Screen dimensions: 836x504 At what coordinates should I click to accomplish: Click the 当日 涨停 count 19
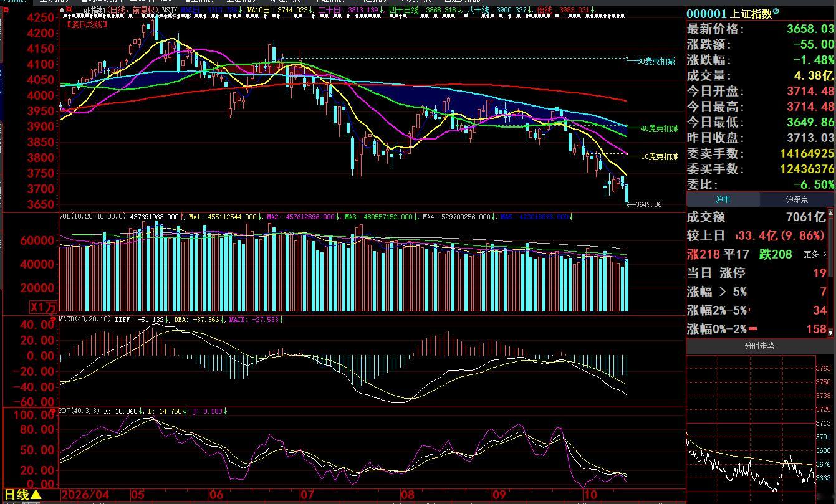click(819, 273)
